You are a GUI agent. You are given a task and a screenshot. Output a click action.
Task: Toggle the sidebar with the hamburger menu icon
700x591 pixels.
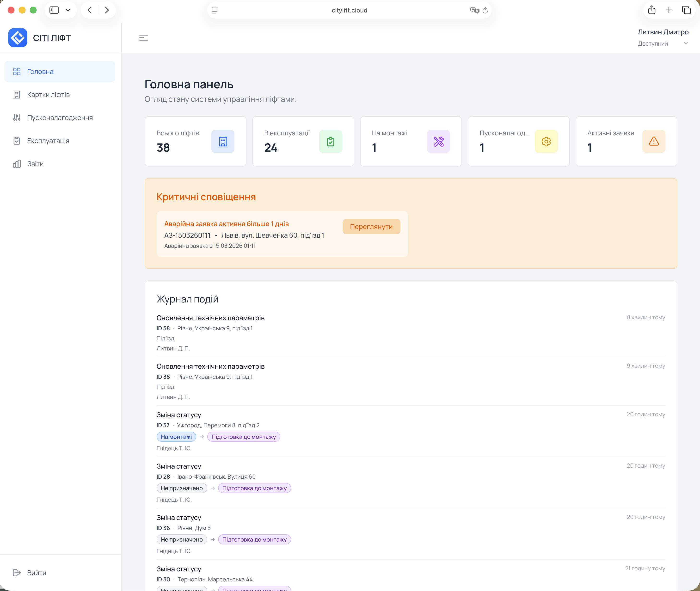(x=143, y=38)
